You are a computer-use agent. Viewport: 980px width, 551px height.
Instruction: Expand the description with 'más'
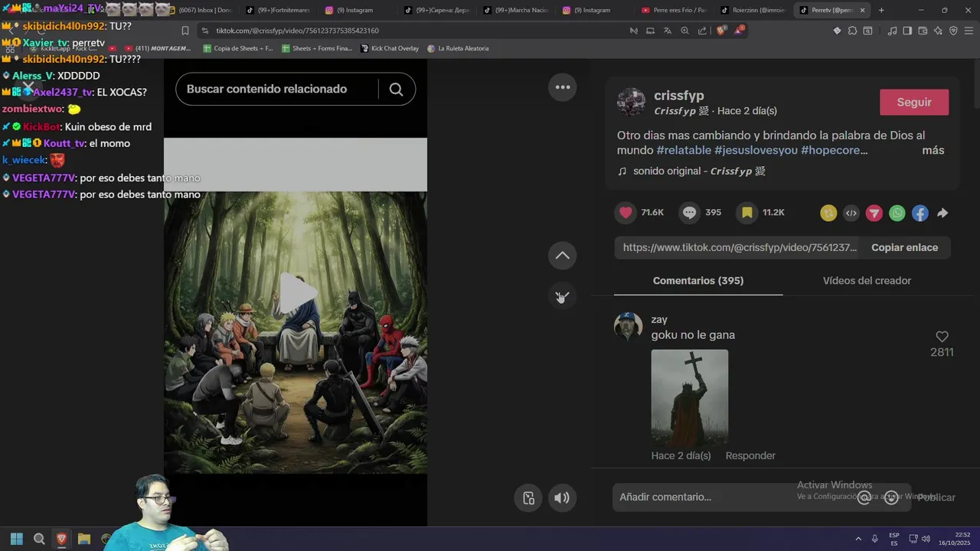pyautogui.click(x=933, y=151)
